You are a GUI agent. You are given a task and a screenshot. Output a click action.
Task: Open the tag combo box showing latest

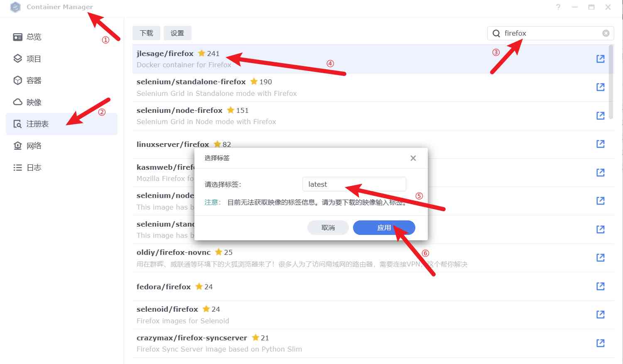point(354,184)
